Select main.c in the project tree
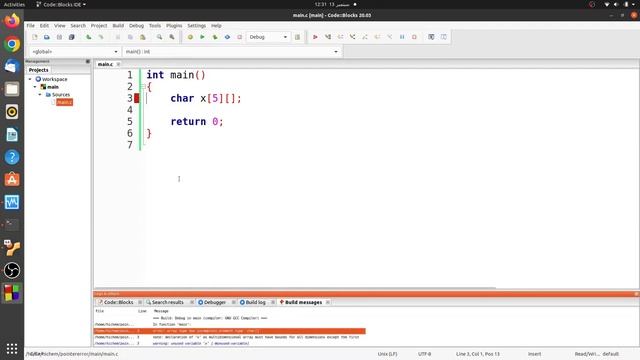The width and height of the screenshot is (640, 360). (64, 102)
